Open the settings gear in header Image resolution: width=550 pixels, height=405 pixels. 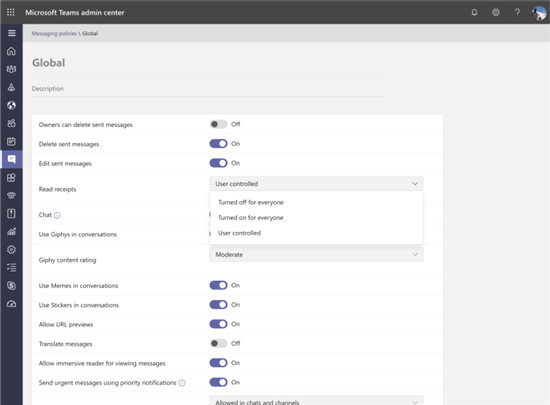(496, 13)
